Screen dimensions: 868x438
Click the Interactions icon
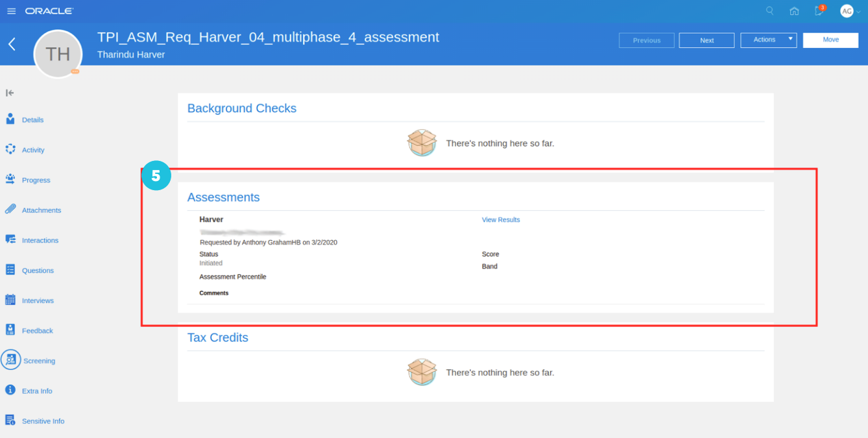click(x=10, y=239)
